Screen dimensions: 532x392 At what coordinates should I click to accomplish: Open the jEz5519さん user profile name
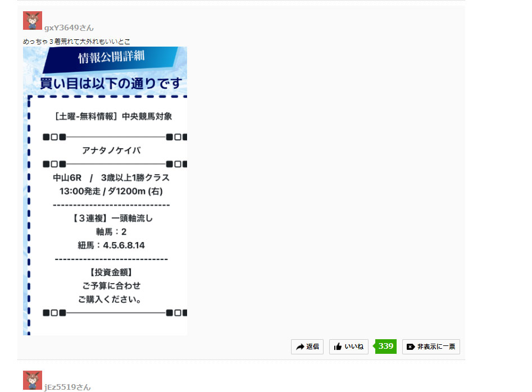click(67, 387)
